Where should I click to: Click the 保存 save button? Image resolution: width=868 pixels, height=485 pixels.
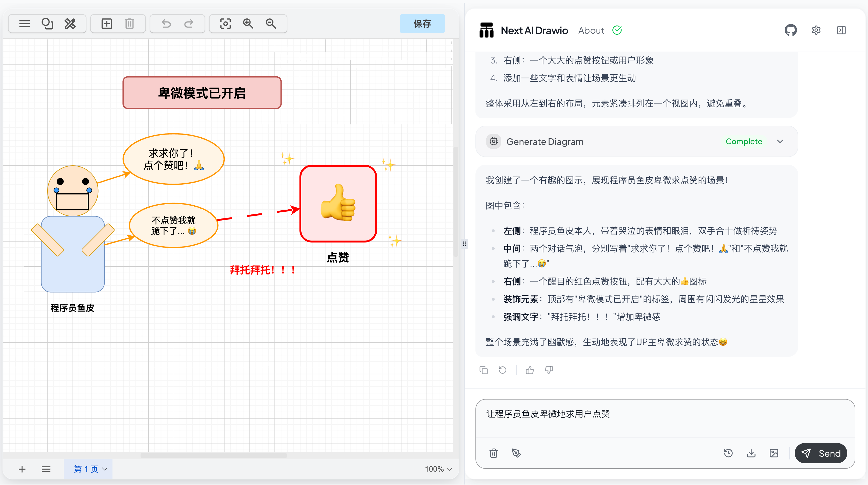[422, 24]
